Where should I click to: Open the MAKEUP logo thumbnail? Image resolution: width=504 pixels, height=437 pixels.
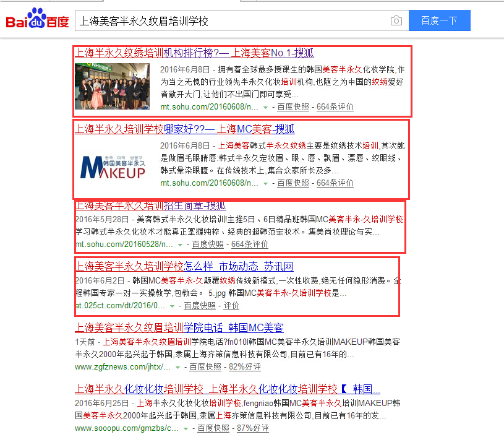point(113,167)
